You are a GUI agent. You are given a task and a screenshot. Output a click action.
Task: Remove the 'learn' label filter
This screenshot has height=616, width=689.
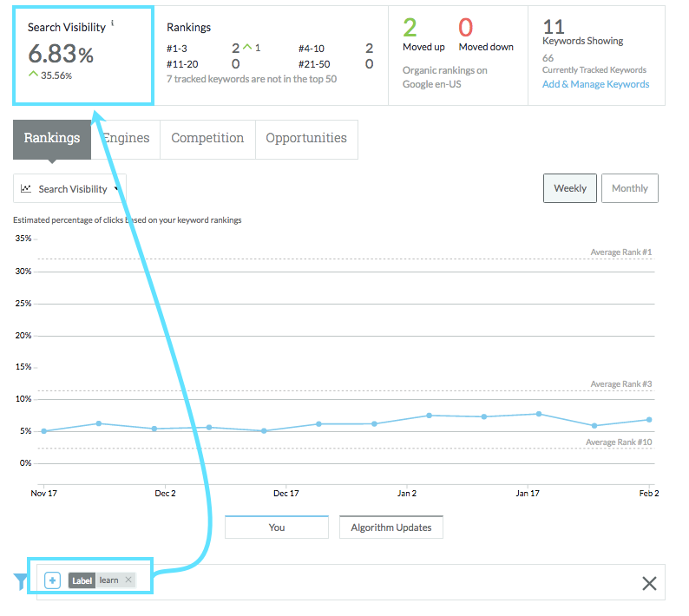(128, 580)
